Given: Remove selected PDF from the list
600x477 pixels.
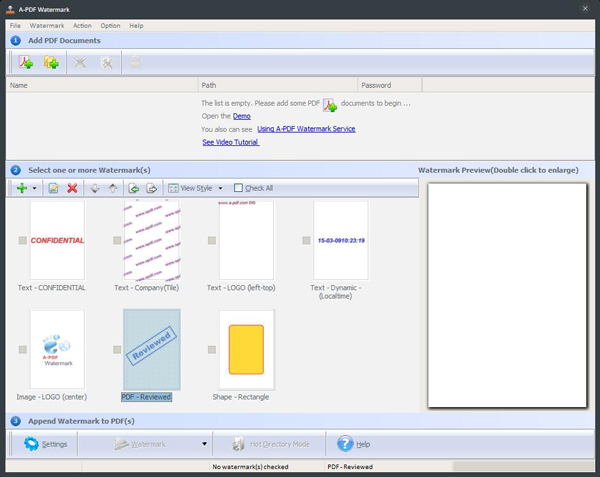Looking at the screenshot, I should tap(80, 62).
